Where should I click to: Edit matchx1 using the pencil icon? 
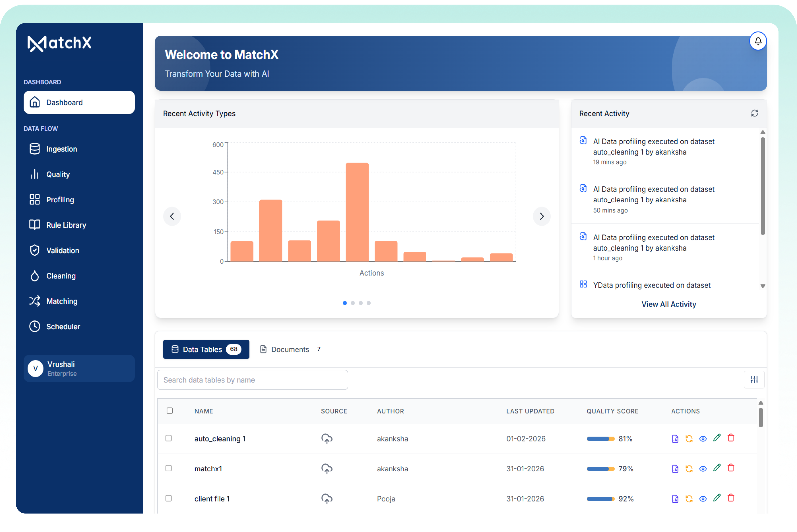(717, 468)
